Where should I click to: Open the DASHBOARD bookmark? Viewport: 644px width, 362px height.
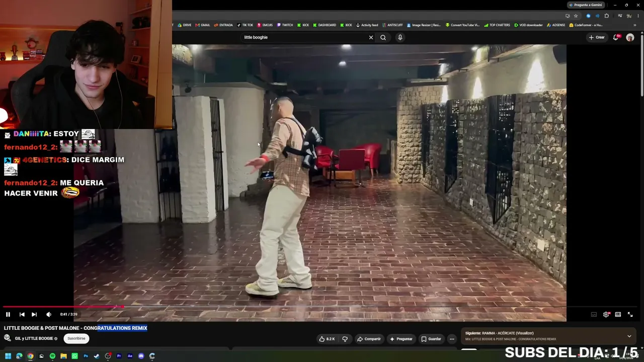pyautogui.click(x=324, y=25)
